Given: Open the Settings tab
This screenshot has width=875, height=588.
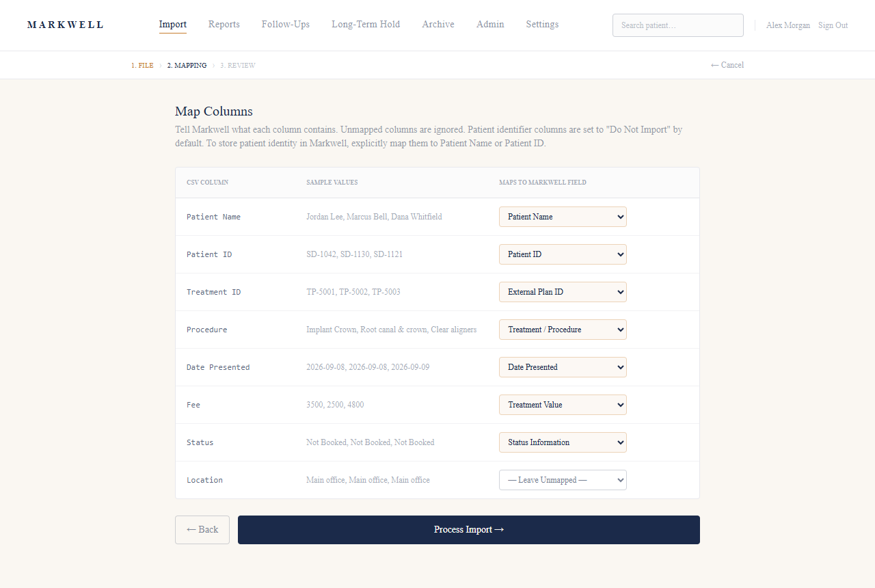Looking at the screenshot, I should [x=542, y=25].
